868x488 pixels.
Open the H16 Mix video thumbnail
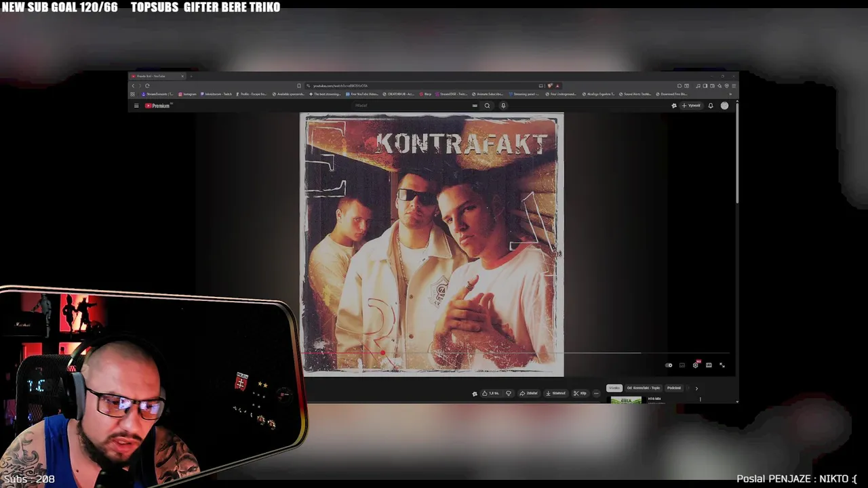626,400
